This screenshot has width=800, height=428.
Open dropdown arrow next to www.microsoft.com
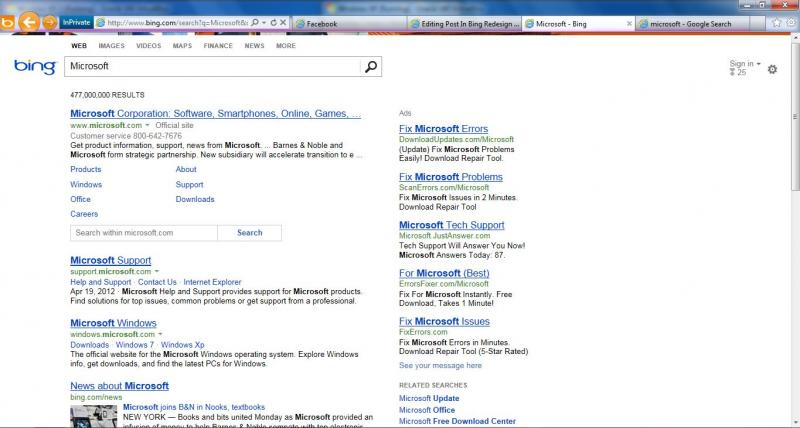pos(147,125)
